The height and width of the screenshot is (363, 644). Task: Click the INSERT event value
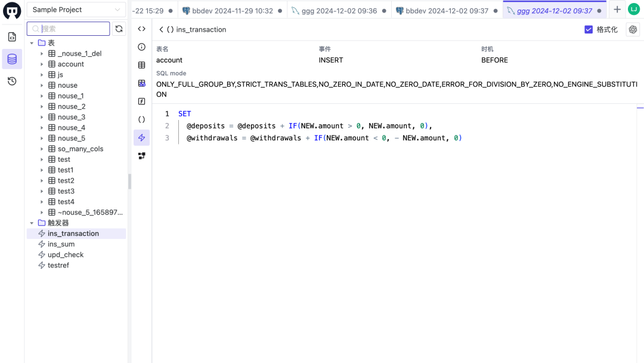[x=330, y=60]
